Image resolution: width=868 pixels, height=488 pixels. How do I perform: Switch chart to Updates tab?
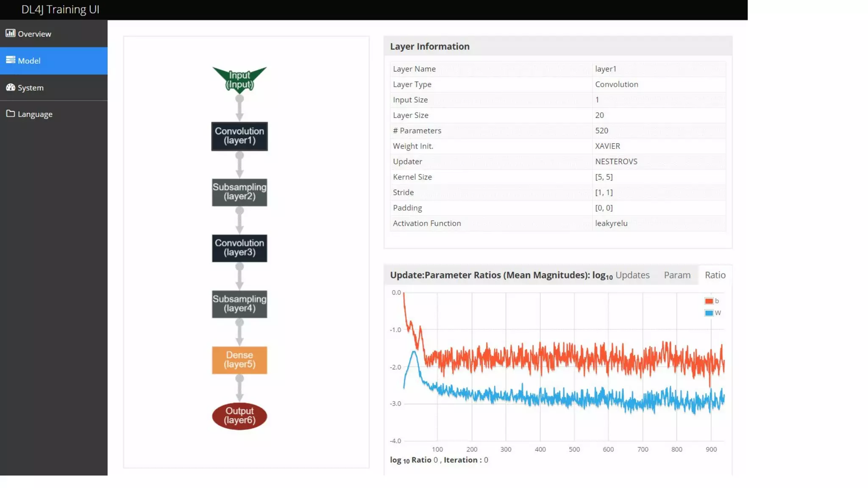click(x=632, y=275)
